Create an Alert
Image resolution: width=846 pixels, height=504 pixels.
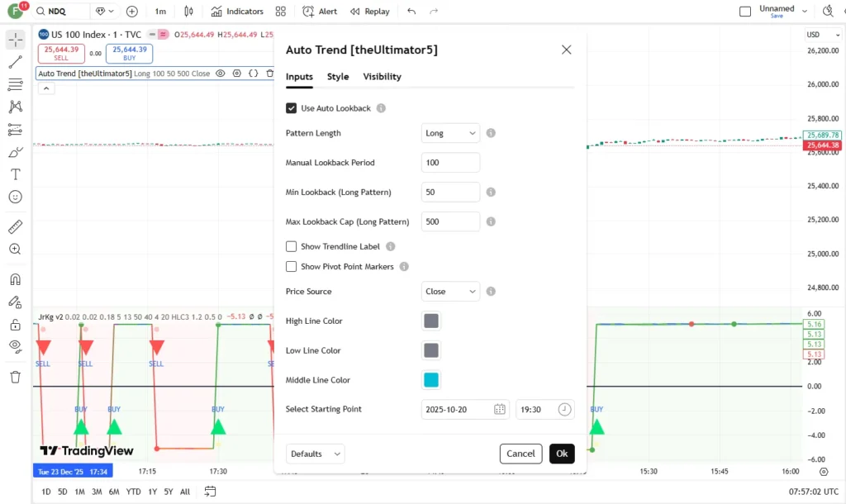point(320,12)
